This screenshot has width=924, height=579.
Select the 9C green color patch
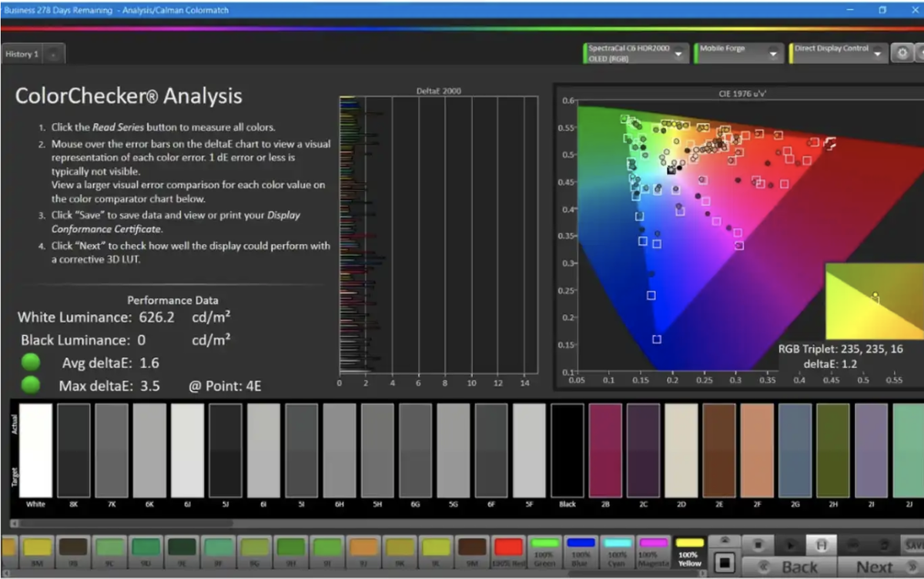pos(109,551)
